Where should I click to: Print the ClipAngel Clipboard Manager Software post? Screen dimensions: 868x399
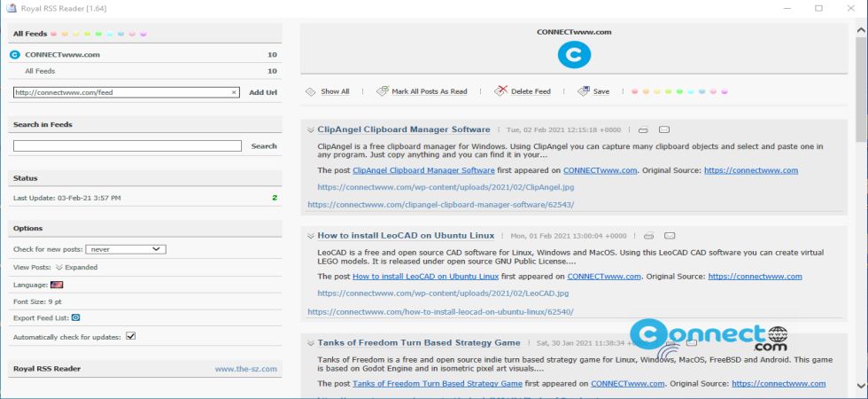[643, 130]
